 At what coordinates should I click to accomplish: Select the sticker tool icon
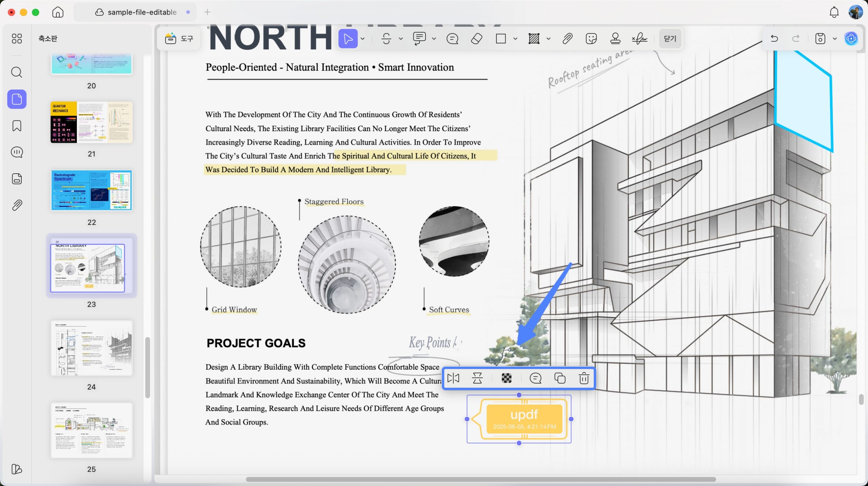591,39
